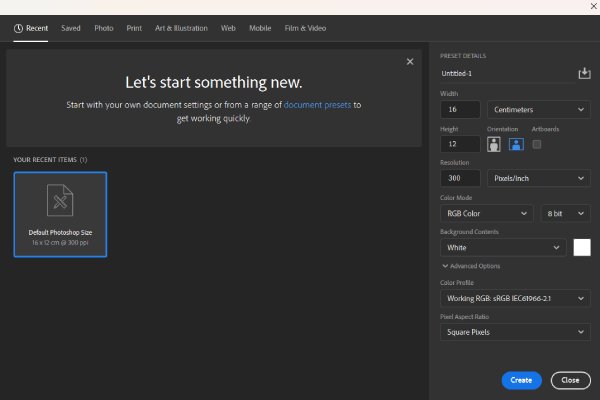
Task: Switch to the Photo tab
Action: [x=104, y=29]
